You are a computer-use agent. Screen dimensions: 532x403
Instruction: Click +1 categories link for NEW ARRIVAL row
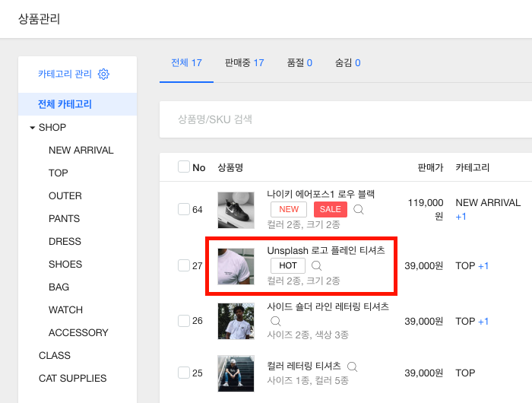tap(461, 217)
